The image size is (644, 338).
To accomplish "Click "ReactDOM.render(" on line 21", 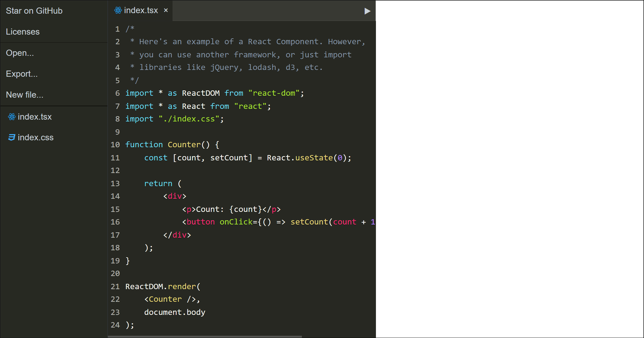I will (x=163, y=286).
